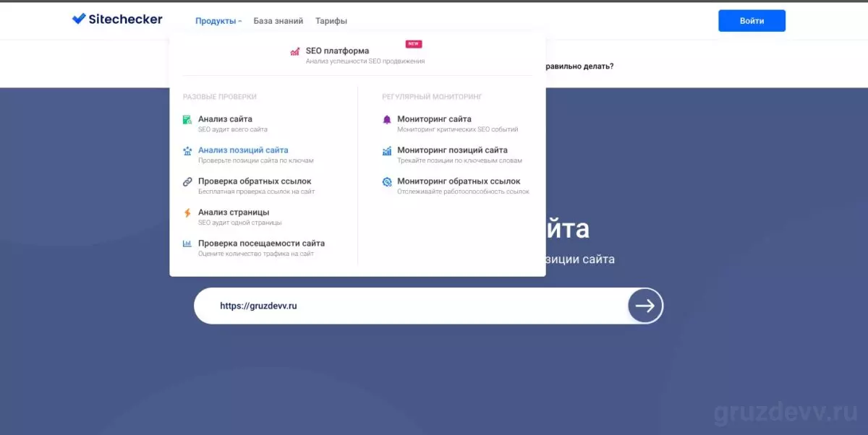Choose Анализ позиций сайта menu entry
This screenshot has height=435, width=868.
pyautogui.click(x=243, y=150)
